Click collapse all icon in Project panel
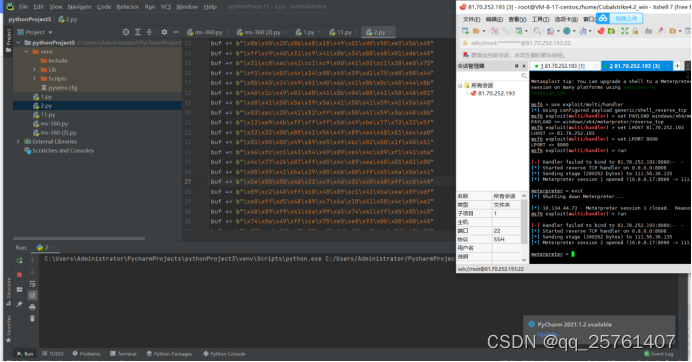The height and width of the screenshot is (362, 692). click(x=149, y=32)
